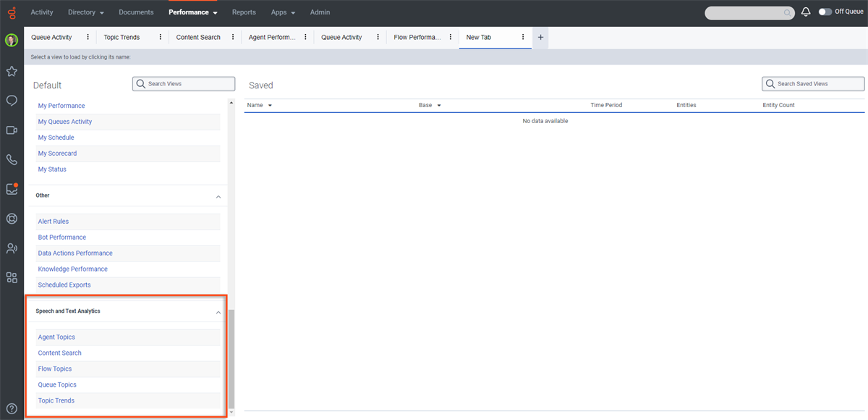Open the chat messages sidebar icon
This screenshot has width=868, height=420.
11,101
